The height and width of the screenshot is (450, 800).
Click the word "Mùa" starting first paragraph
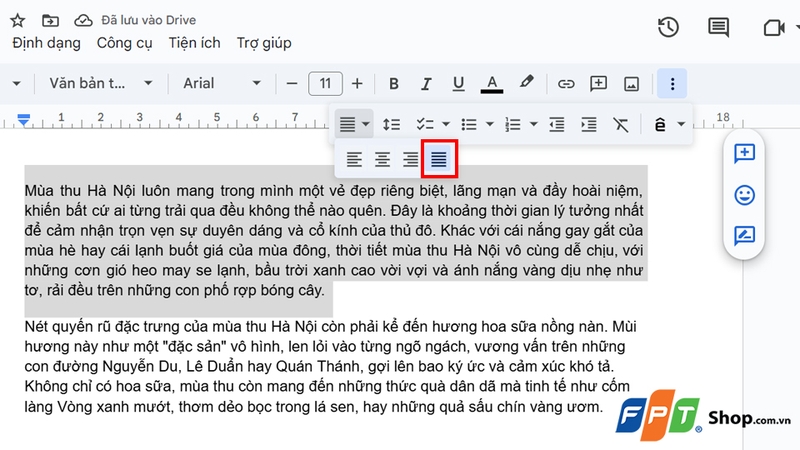click(x=39, y=191)
